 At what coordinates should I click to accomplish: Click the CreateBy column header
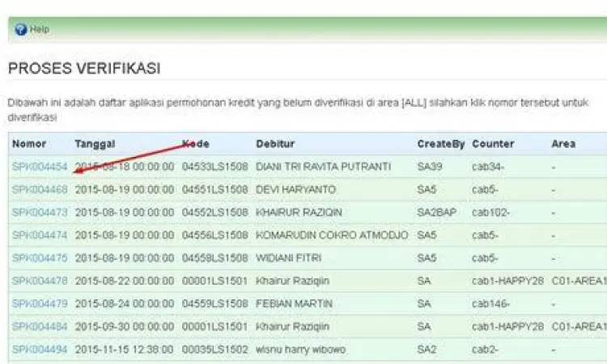pyautogui.click(x=441, y=144)
